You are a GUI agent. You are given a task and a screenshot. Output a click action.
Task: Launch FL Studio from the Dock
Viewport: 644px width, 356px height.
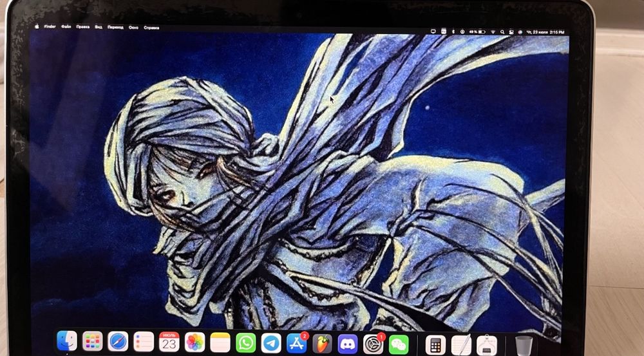coord(323,343)
